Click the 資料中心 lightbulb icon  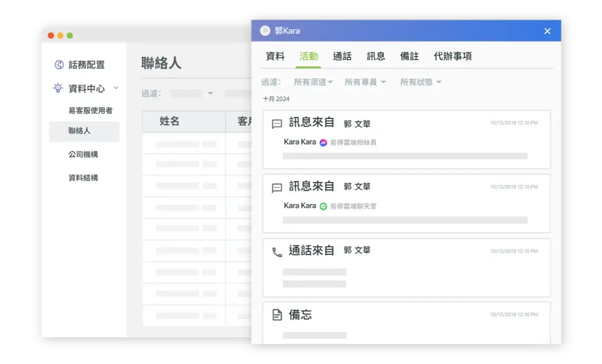58,88
